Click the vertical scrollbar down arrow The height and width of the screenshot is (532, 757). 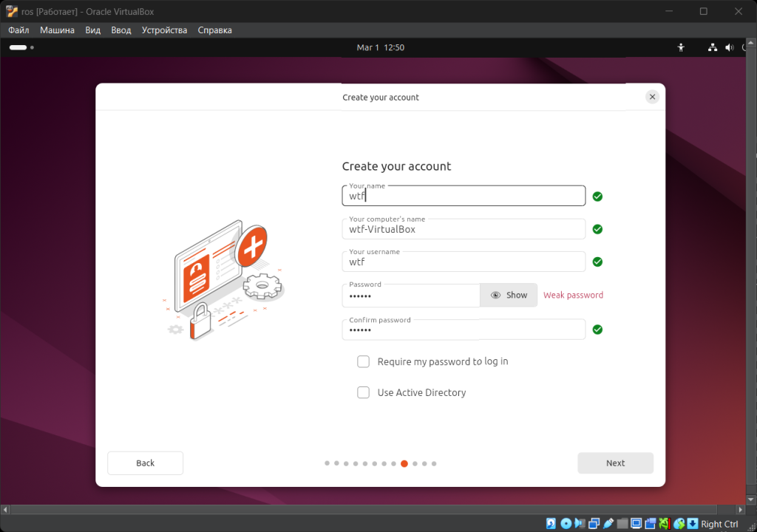751,499
